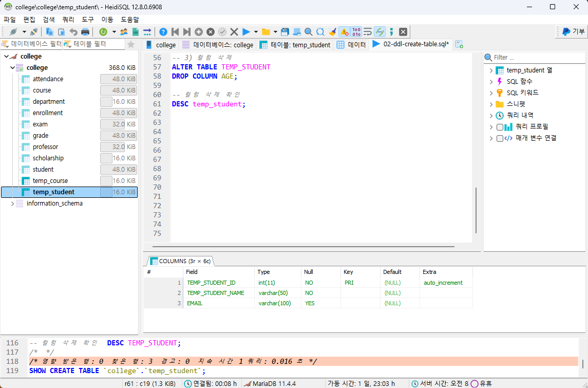Run the current SQL query
This screenshot has width=588, height=388.
246,31
